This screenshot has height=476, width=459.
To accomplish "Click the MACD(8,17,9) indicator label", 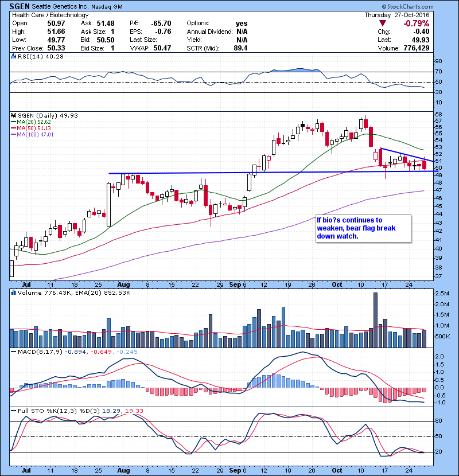I will pyautogui.click(x=40, y=352).
